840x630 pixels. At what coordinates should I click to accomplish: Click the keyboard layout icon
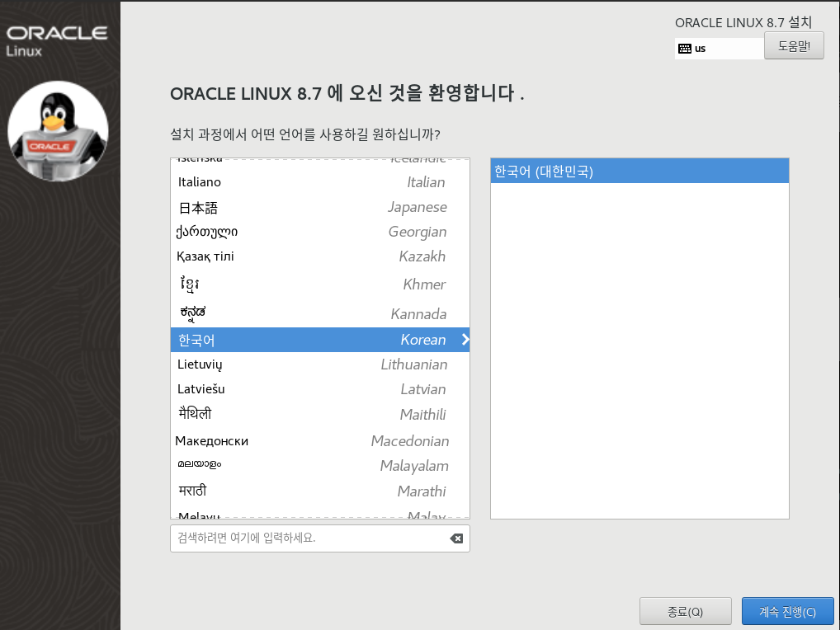(684, 49)
